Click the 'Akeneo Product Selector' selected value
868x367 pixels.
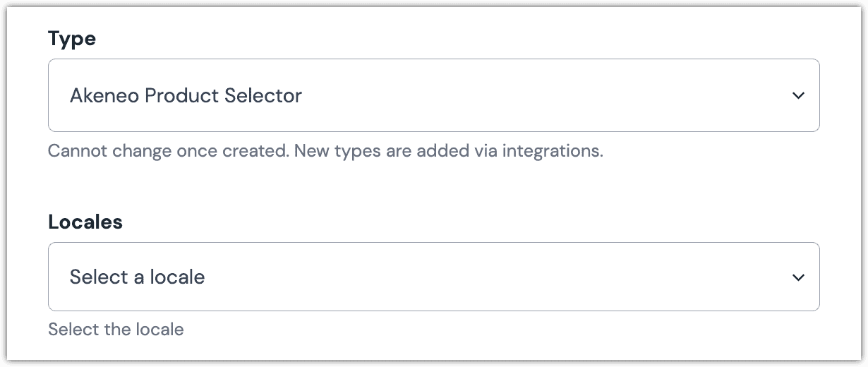[x=186, y=95]
